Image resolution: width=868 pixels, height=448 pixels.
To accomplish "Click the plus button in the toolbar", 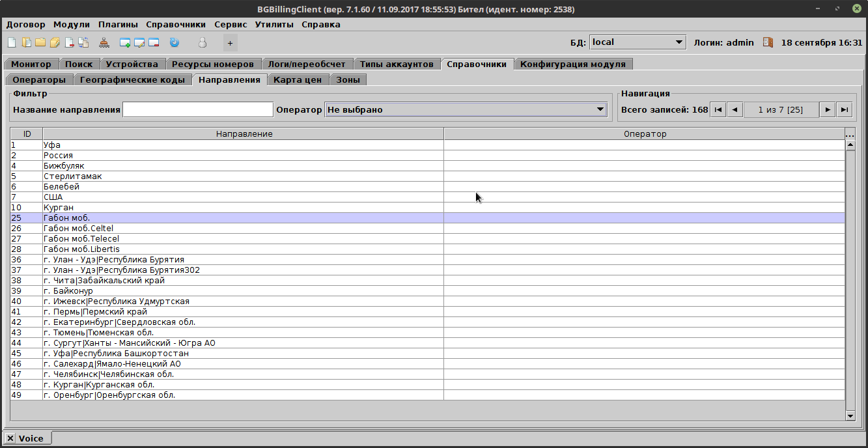I will [230, 43].
